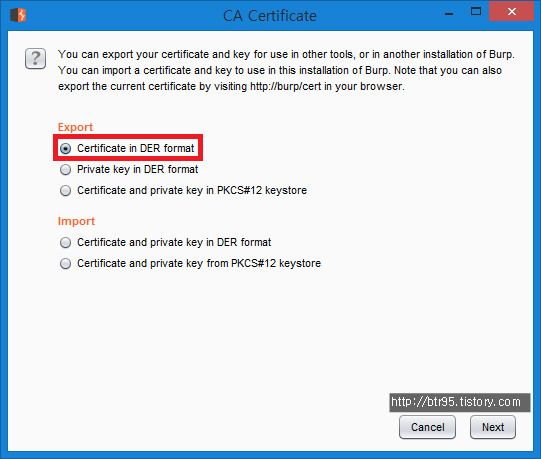Click the Export section heading
Image resolution: width=541 pixels, height=459 pixels.
(x=75, y=127)
